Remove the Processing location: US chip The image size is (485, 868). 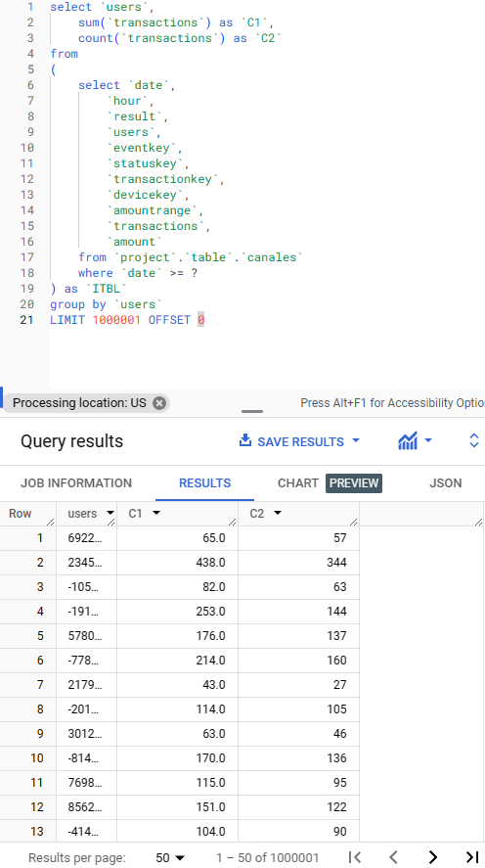pyautogui.click(x=159, y=403)
